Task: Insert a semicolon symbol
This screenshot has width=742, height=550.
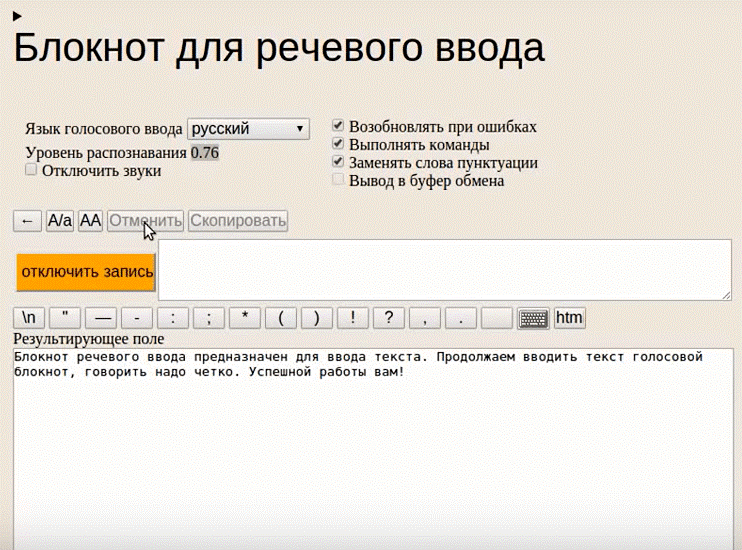Action: point(209,318)
